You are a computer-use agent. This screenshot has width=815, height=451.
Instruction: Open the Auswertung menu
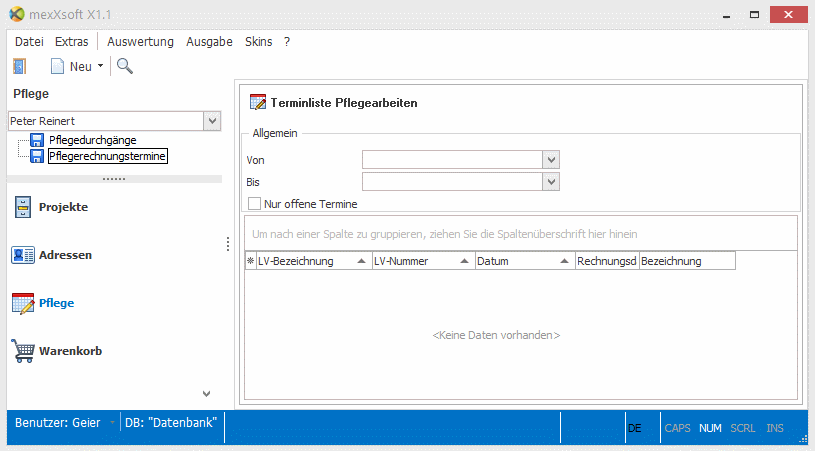point(140,42)
